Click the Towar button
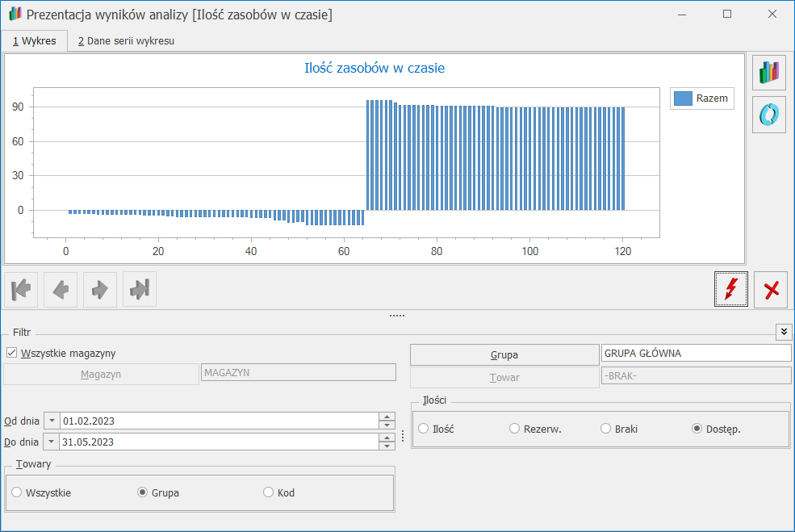The width and height of the screenshot is (795, 532). click(504, 377)
